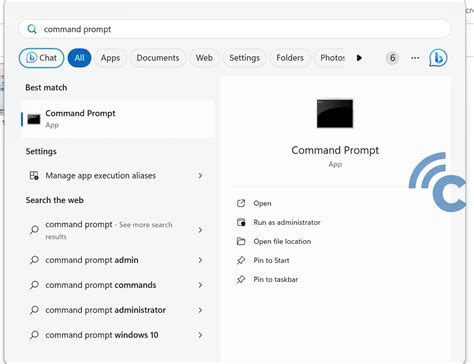This screenshot has height=364, width=474.
Task: Click the Open file location folder icon
Action: (x=241, y=241)
